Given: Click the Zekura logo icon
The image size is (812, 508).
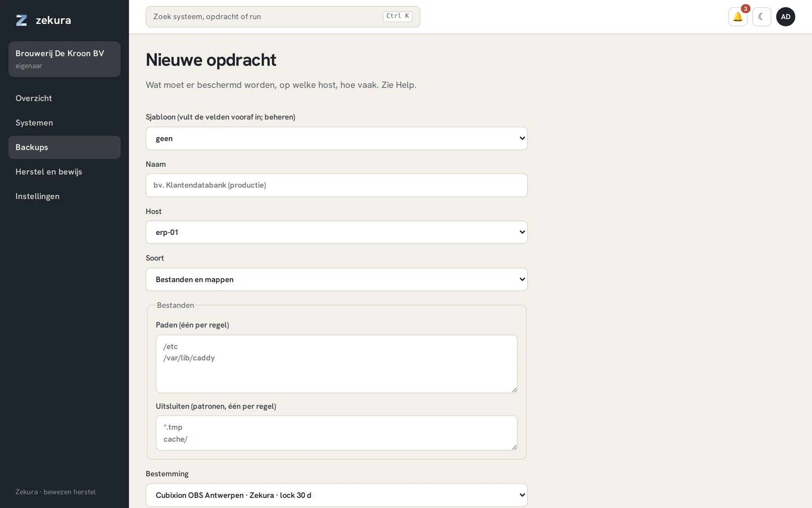Looking at the screenshot, I should click(x=22, y=20).
